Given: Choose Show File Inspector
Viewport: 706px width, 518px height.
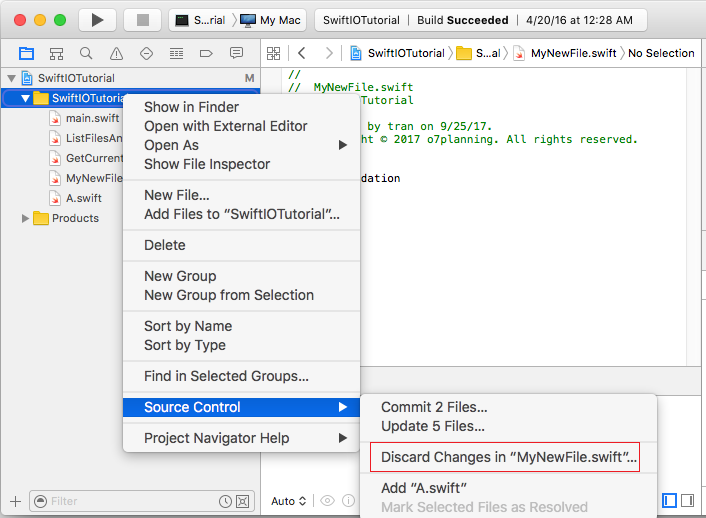Looking at the screenshot, I should (x=241, y=164).
